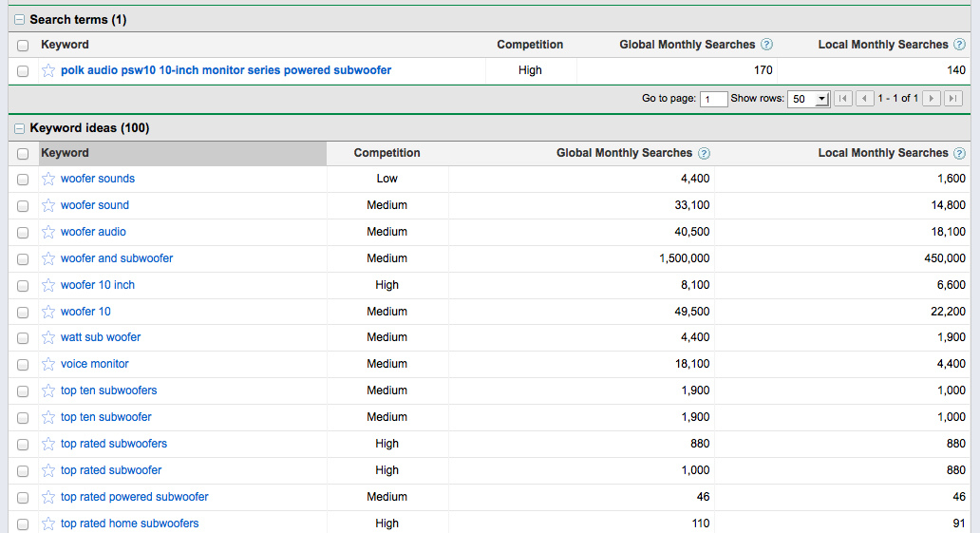Go to next page of search terms

point(932,98)
